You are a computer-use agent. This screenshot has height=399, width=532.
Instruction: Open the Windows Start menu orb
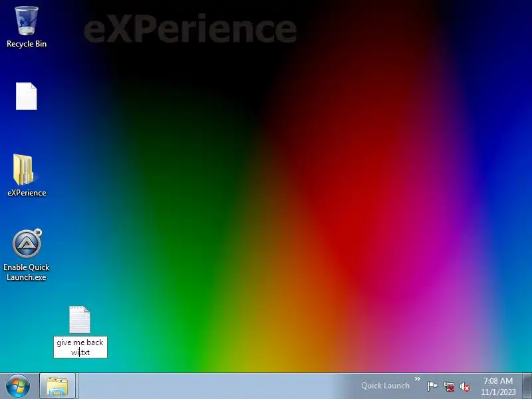click(18, 386)
